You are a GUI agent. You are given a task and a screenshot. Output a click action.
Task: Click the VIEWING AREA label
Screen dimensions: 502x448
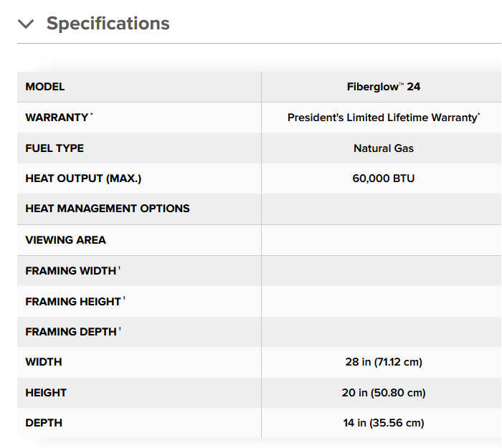(65, 240)
